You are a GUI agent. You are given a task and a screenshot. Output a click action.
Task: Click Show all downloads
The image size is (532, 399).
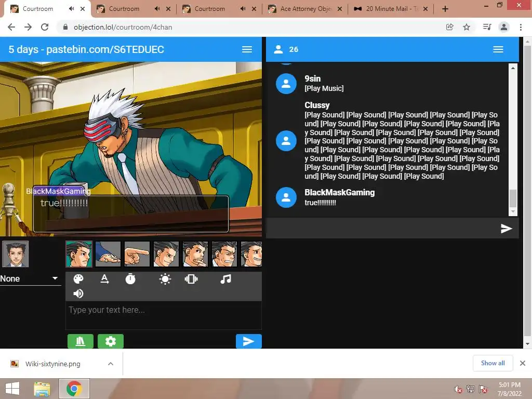493,363
